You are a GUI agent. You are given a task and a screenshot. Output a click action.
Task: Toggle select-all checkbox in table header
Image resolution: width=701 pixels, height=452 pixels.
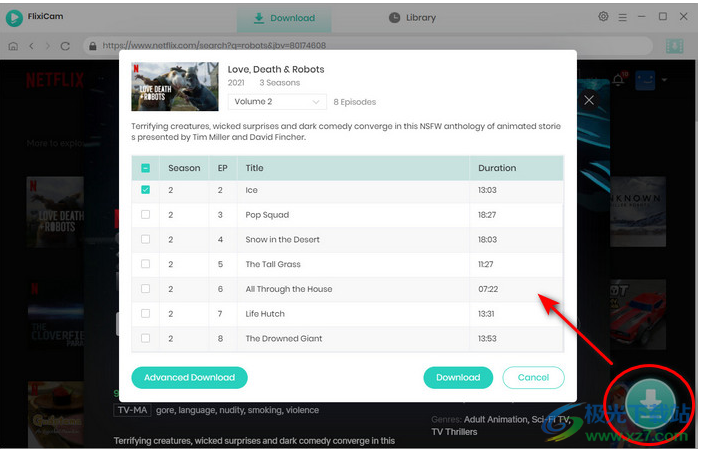146,168
